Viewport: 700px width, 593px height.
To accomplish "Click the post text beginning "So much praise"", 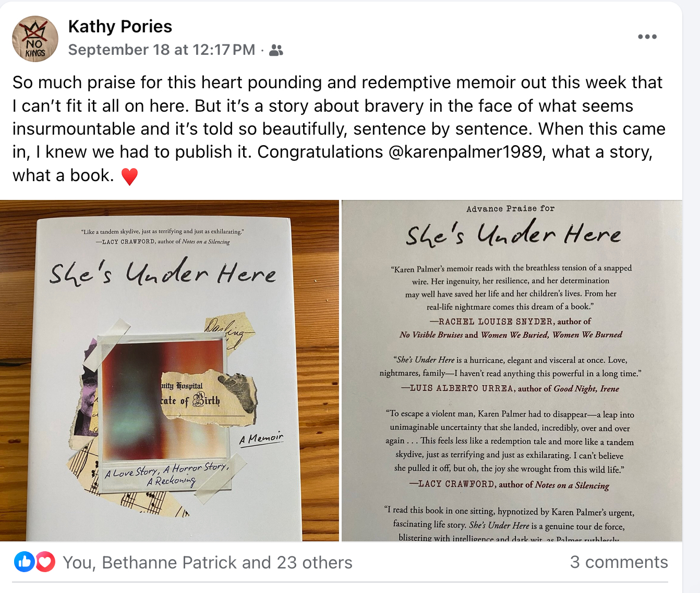I will [x=338, y=128].
